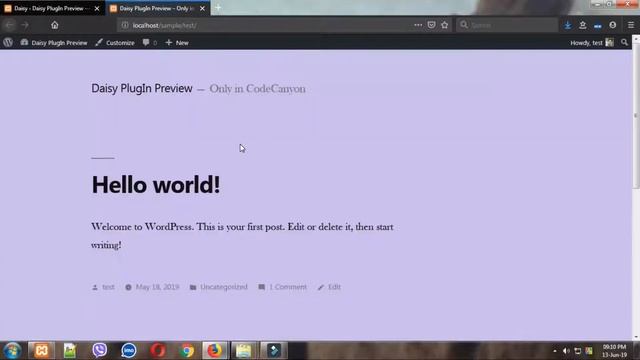The width and height of the screenshot is (640, 360).
Task: Open the page actions three-dots menu
Action: click(x=418, y=25)
